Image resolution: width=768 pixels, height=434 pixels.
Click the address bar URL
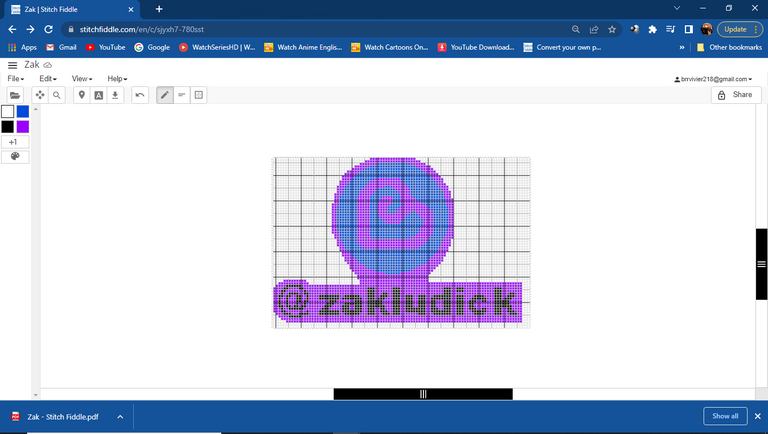[x=142, y=29]
